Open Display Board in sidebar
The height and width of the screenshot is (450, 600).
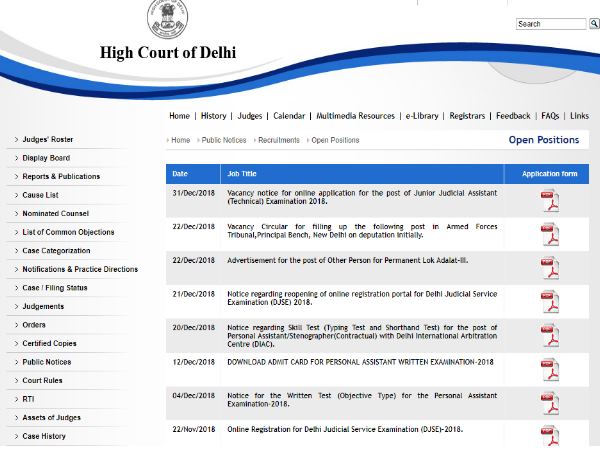tap(46, 158)
